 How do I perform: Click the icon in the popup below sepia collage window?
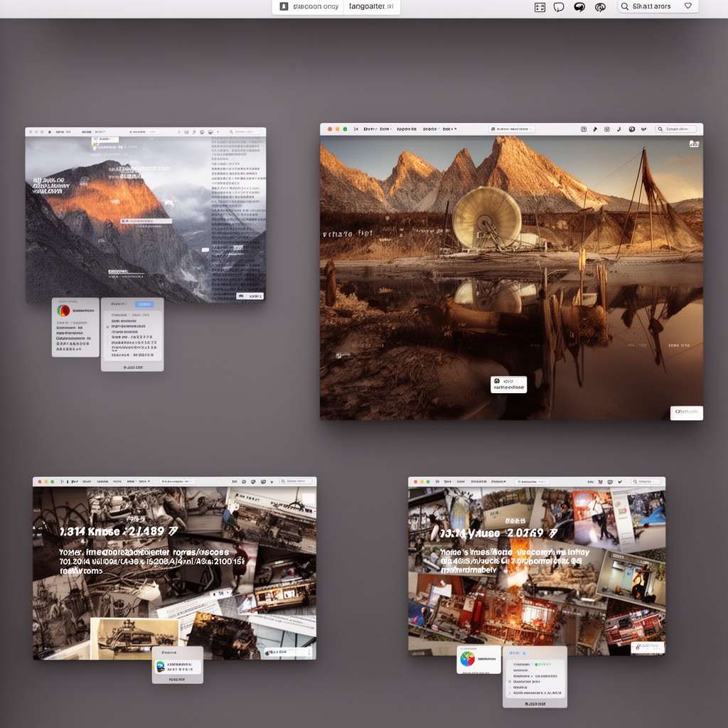click(x=160, y=667)
